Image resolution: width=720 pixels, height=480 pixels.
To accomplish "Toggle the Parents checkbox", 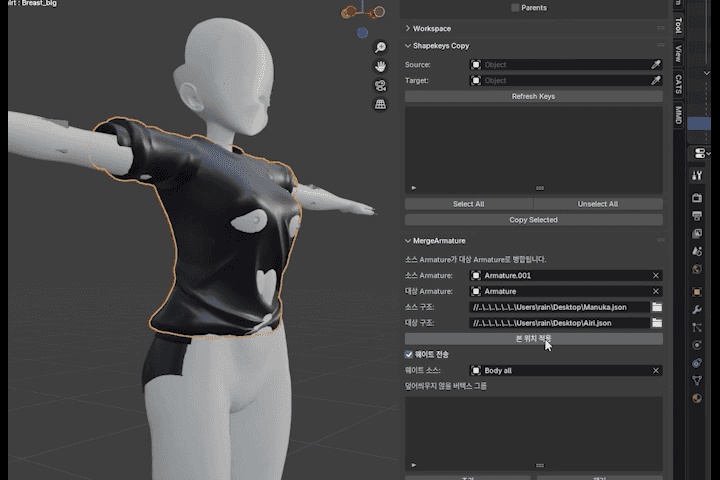I will (x=515, y=8).
